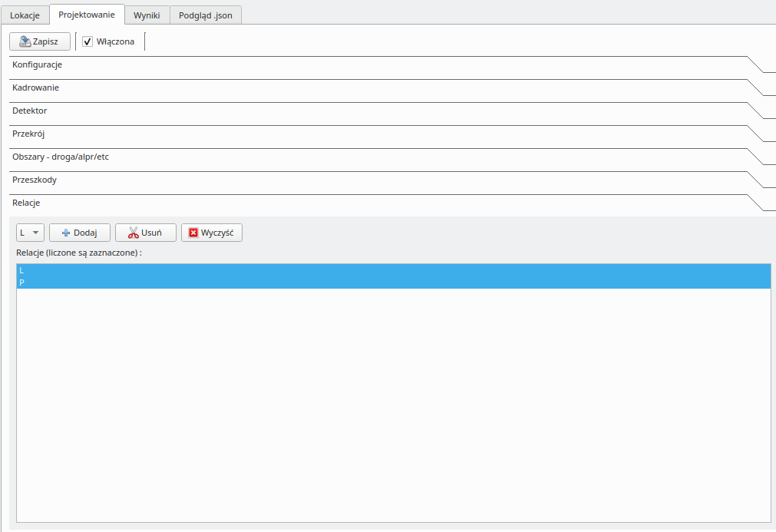Viewport: 776px width, 532px height.
Task: Select the Projektowanie tab
Action: (x=87, y=15)
